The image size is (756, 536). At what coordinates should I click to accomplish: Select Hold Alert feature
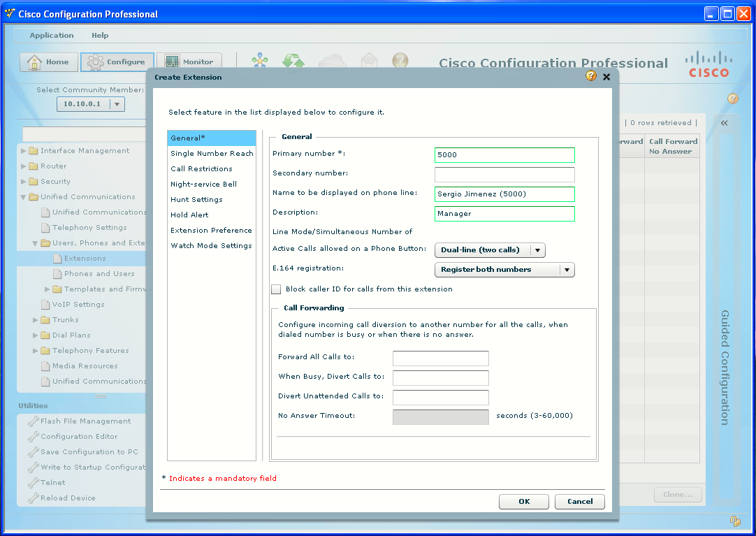(x=212, y=215)
